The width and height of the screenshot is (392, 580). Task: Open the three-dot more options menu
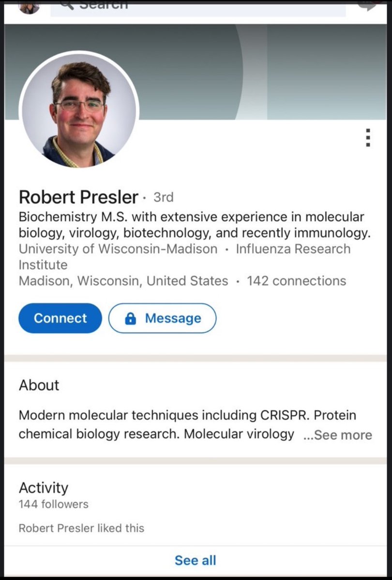coord(368,138)
